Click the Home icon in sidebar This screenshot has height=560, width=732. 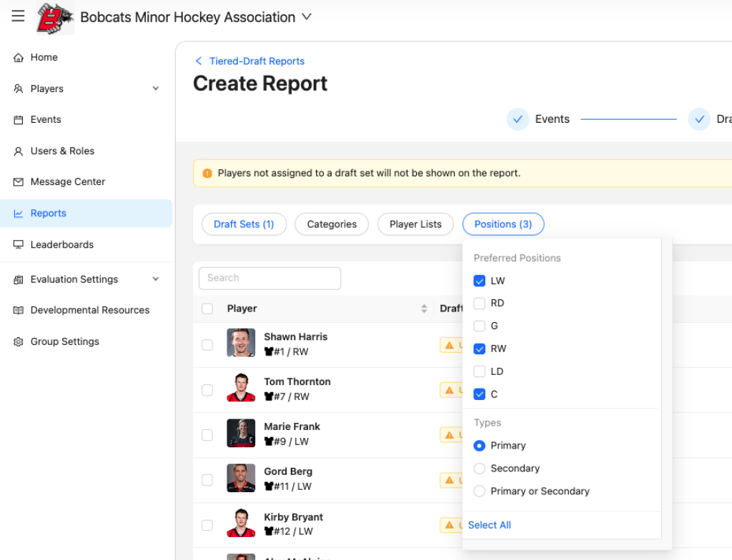19,58
